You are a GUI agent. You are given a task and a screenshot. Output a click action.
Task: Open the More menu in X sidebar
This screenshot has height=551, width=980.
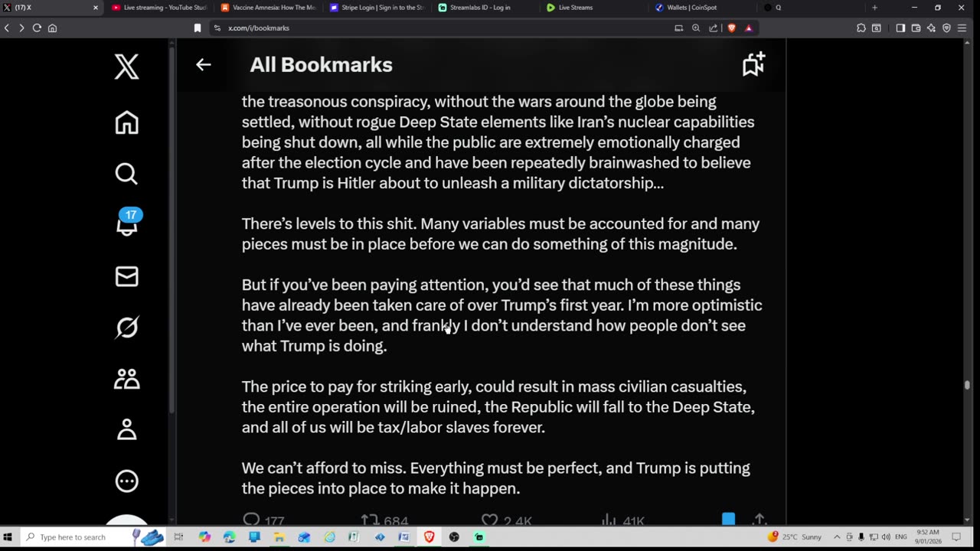[126, 481]
